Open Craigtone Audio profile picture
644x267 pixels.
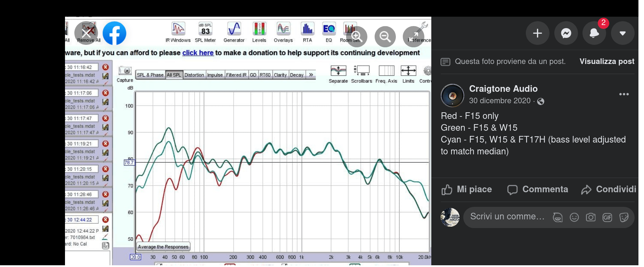click(452, 96)
